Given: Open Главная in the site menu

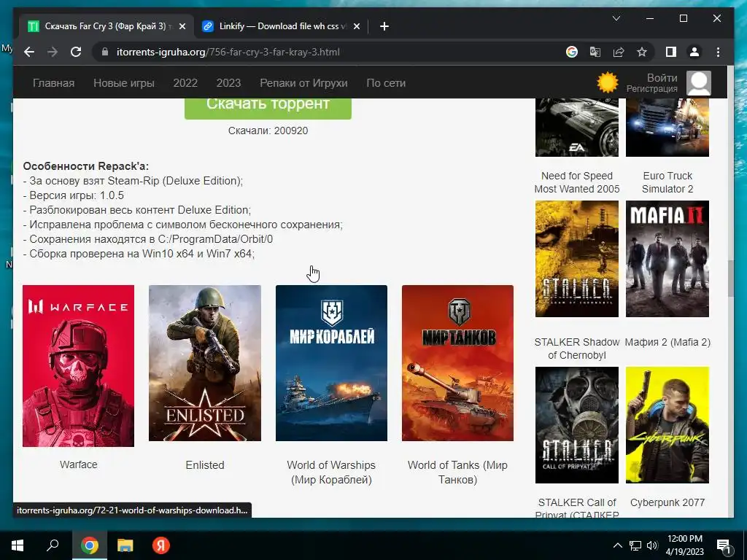Looking at the screenshot, I should (53, 83).
